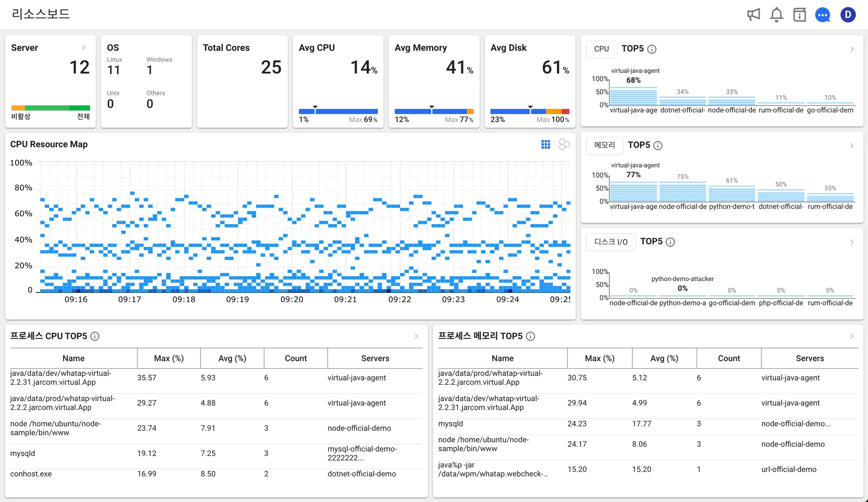Open the megaphone announcements icon

click(x=753, y=15)
